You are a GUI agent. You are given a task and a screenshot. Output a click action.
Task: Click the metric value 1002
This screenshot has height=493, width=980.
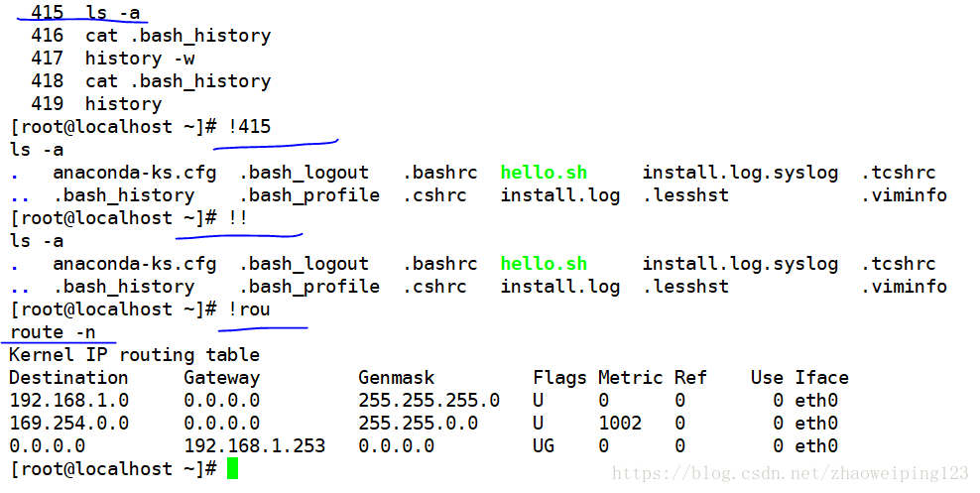tap(620, 424)
